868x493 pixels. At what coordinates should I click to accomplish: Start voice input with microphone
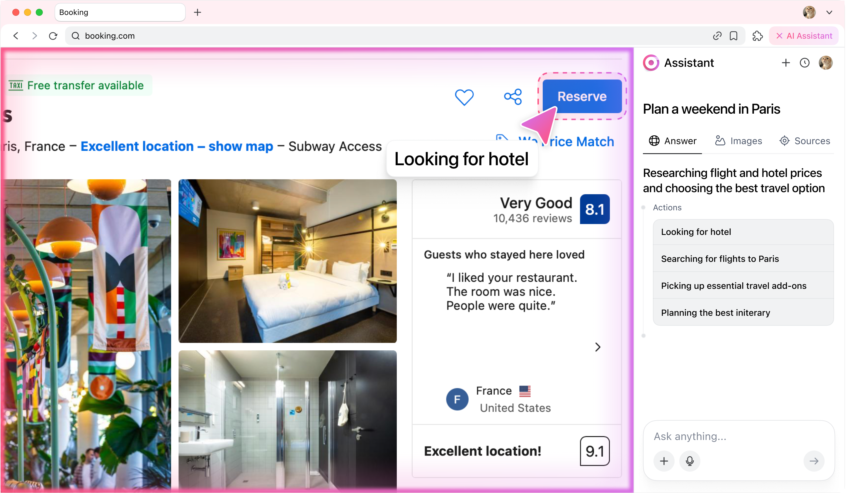click(690, 461)
